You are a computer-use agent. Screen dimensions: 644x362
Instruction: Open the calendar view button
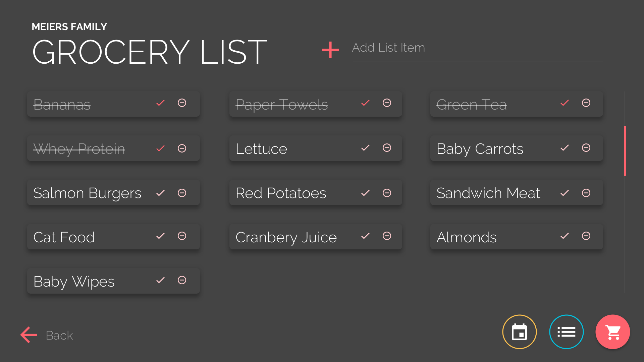click(519, 332)
